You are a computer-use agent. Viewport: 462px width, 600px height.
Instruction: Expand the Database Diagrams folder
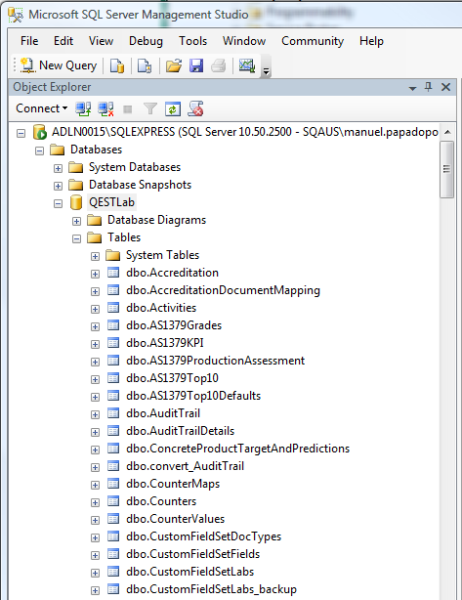click(77, 221)
